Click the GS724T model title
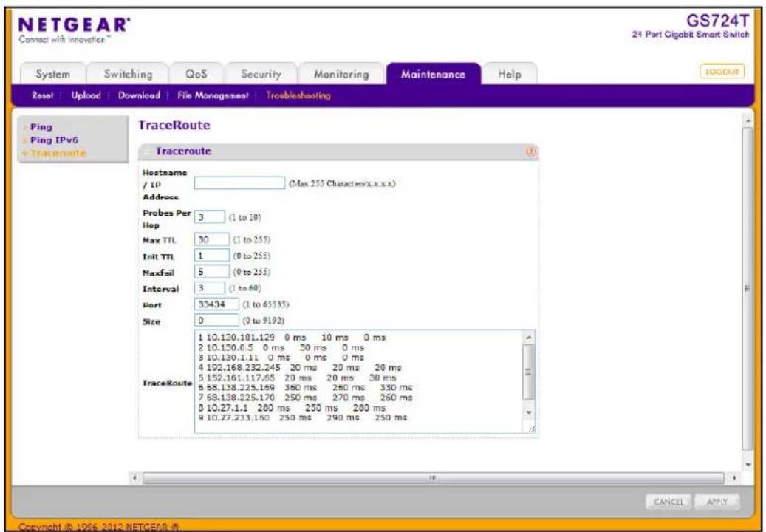Viewport: 766px width, 532px height. coord(717,21)
